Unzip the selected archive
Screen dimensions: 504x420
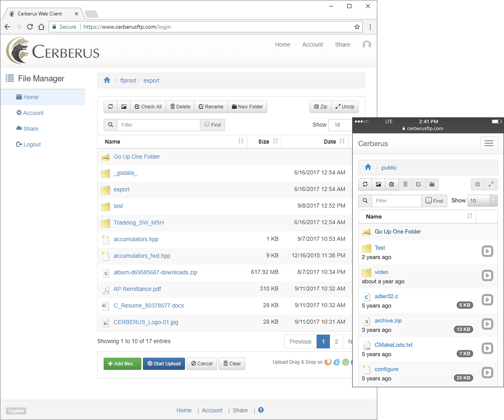pos(345,106)
